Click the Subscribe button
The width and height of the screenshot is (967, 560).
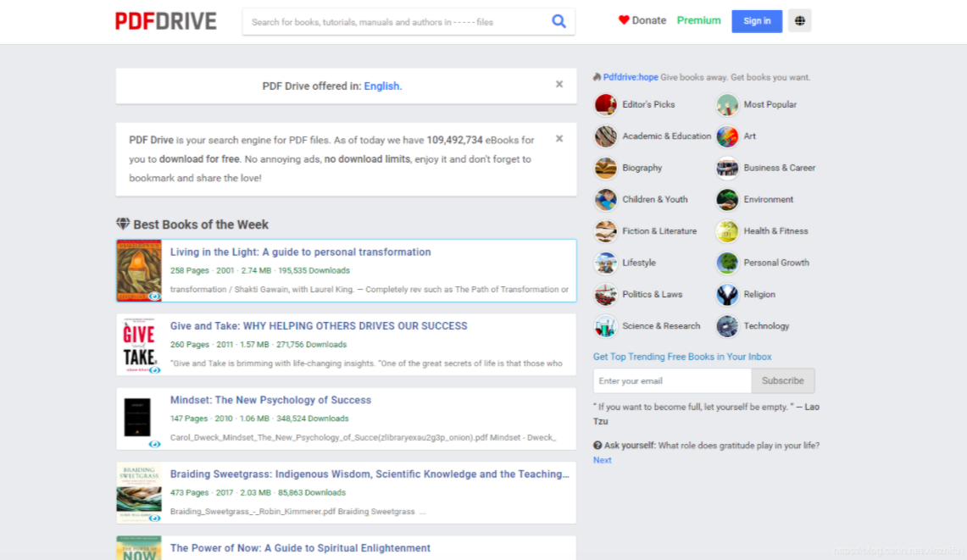[782, 380]
